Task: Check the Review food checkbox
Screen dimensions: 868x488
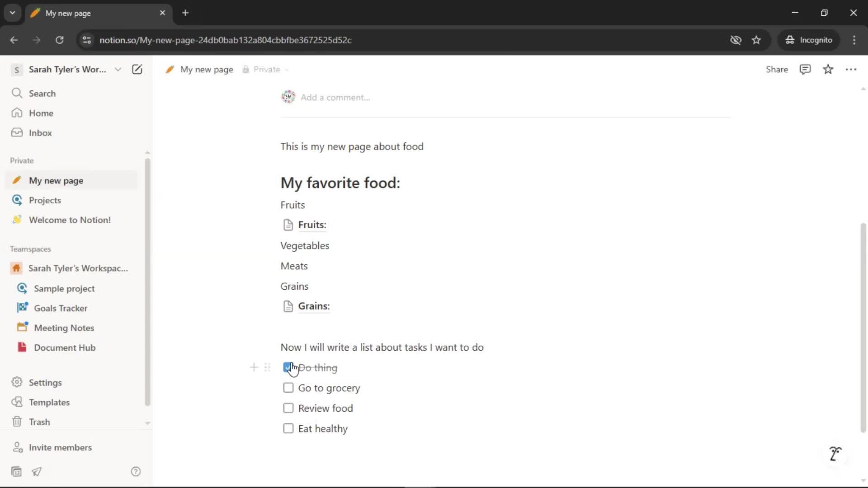Action: coord(288,408)
